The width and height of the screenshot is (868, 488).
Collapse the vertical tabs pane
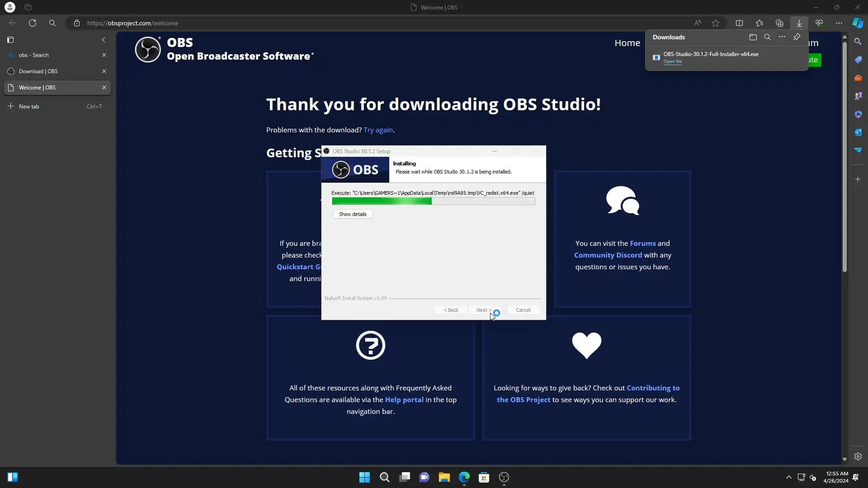104,40
